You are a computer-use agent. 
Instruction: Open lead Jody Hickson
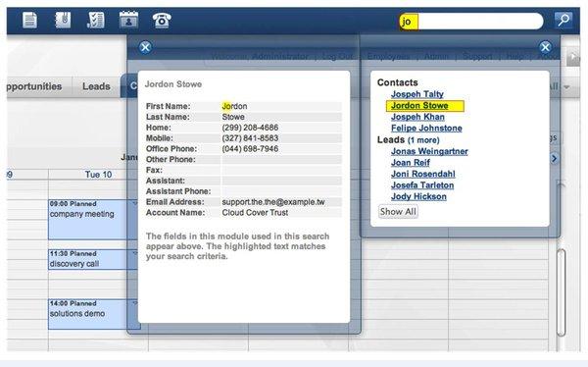click(x=418, y=196)
